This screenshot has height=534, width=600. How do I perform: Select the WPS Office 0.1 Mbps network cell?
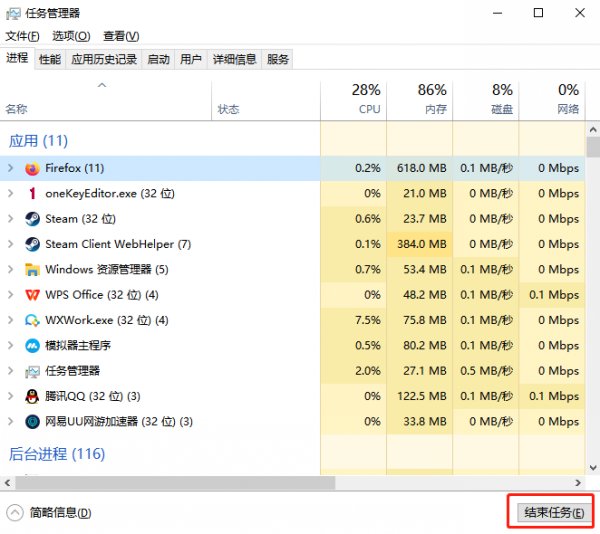552,295
